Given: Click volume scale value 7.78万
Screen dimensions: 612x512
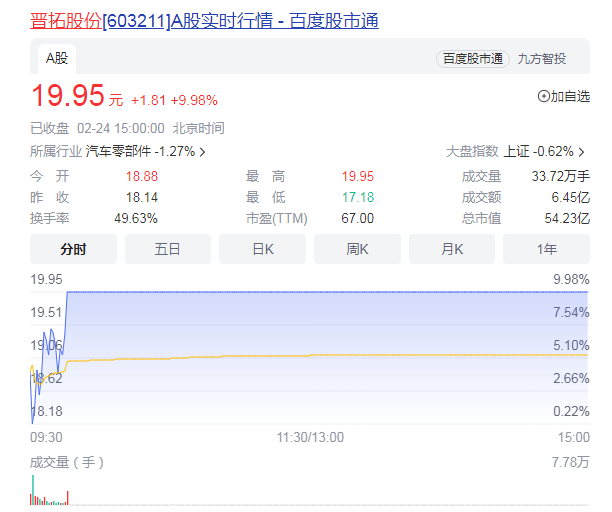Looking at the screenshot, I should 570,462.
